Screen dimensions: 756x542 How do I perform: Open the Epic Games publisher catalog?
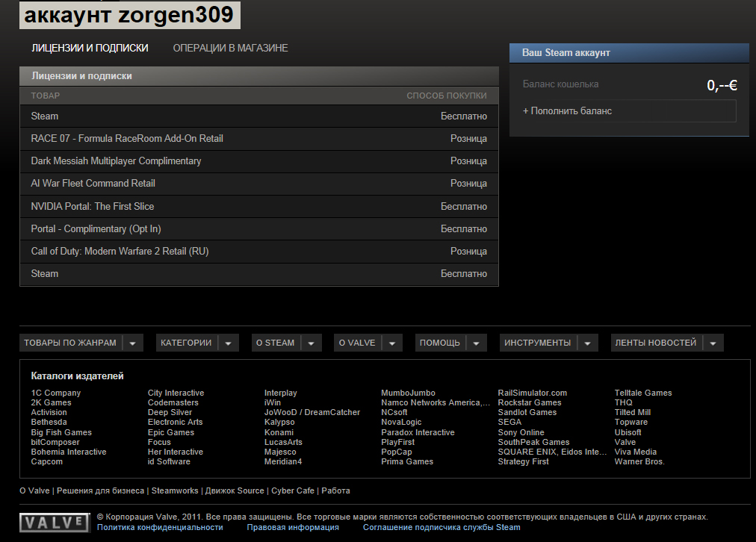coord(171,433)
